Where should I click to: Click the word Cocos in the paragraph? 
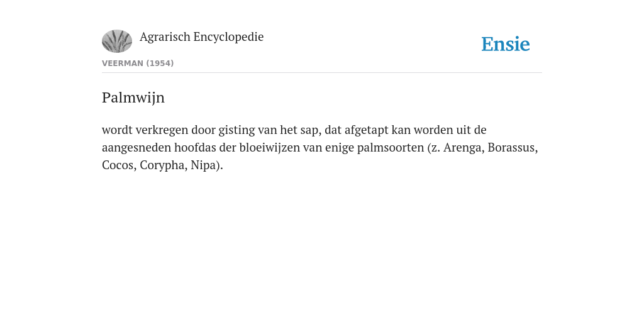pyautogui.click(x=118, y=165)
